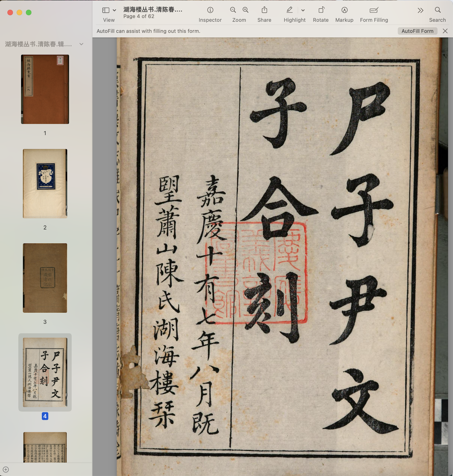Toggle the Form Filling toolbar
Image resolution: width=453 pixels, height=476 pixels.
pos(374,10)
